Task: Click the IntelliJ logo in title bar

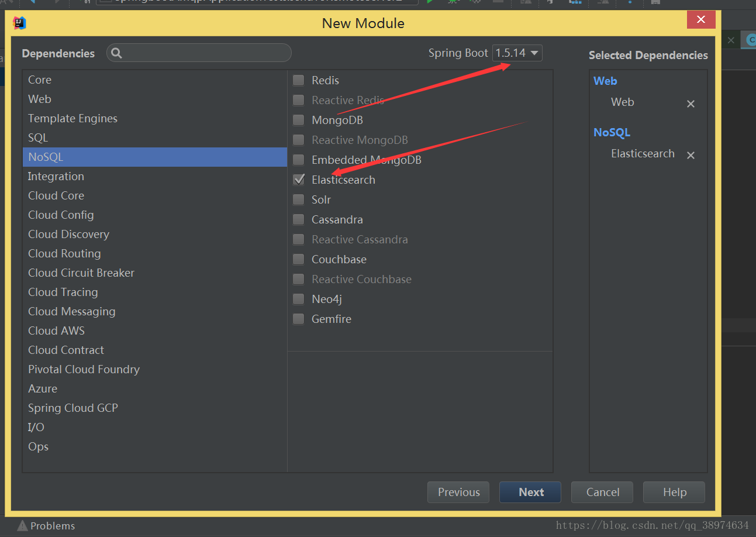Action: point(20,23)
